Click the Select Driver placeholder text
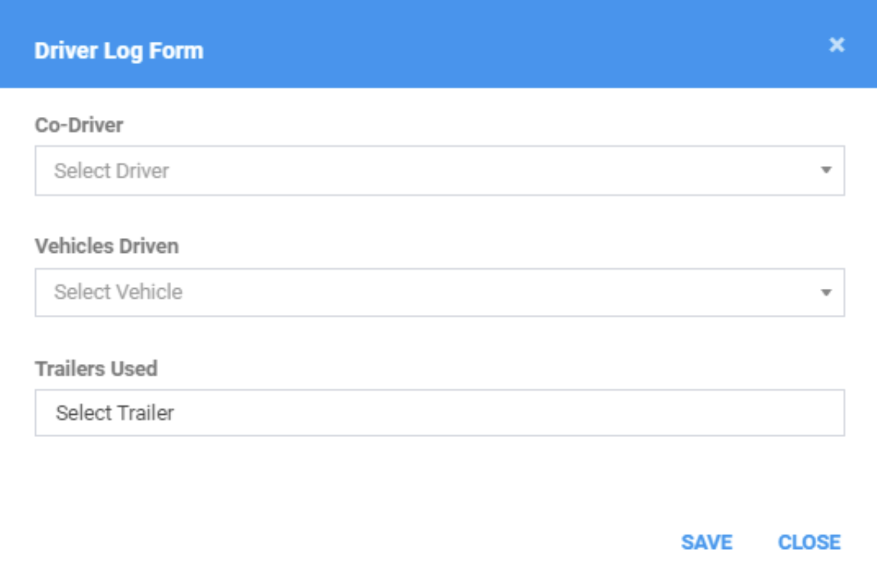877x588 pixels. tap(112, 171)
